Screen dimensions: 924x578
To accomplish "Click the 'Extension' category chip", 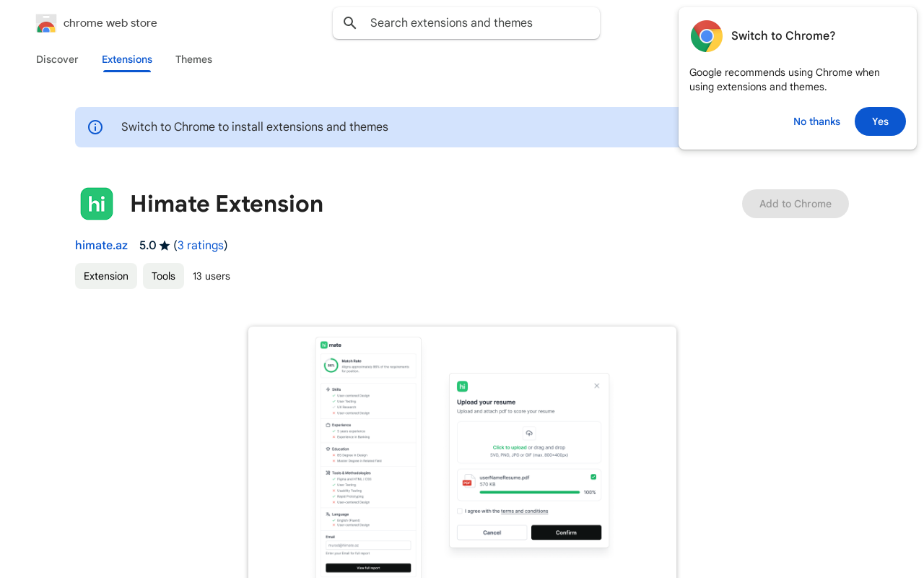I will (105, 275).
